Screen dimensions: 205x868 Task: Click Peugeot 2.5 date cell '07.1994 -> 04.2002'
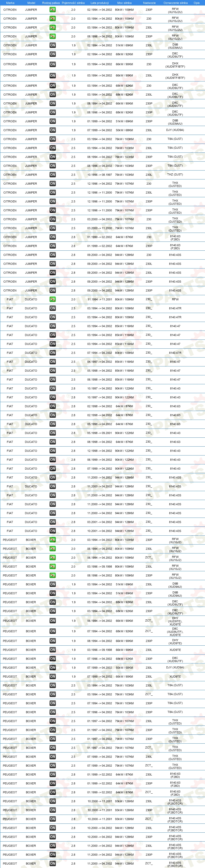(99, 703)
